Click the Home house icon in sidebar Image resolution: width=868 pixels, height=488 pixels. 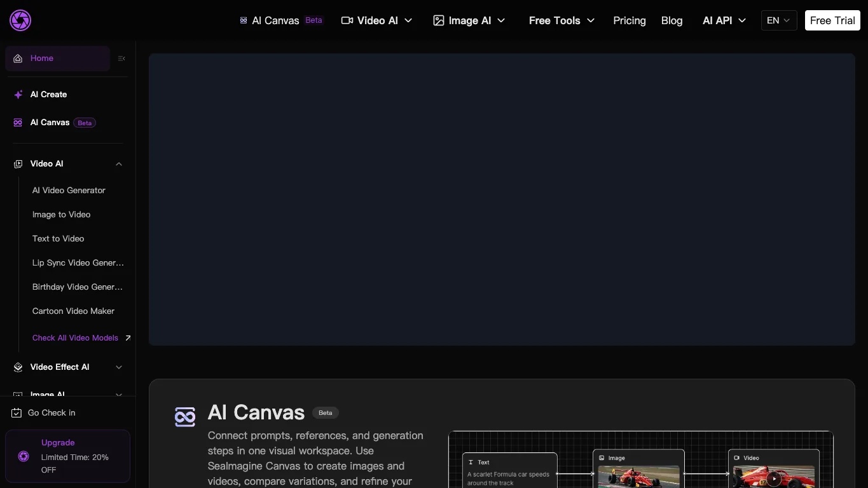(18, 58)
